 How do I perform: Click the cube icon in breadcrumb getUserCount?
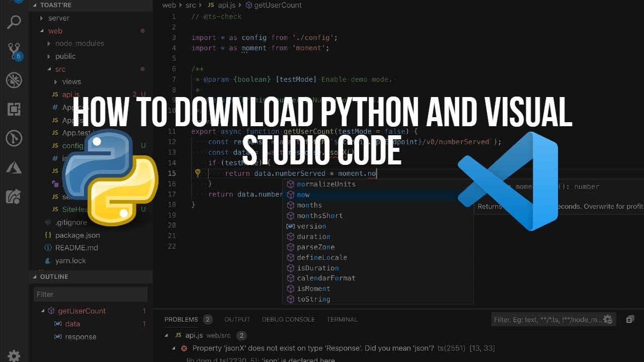[248, 5]
